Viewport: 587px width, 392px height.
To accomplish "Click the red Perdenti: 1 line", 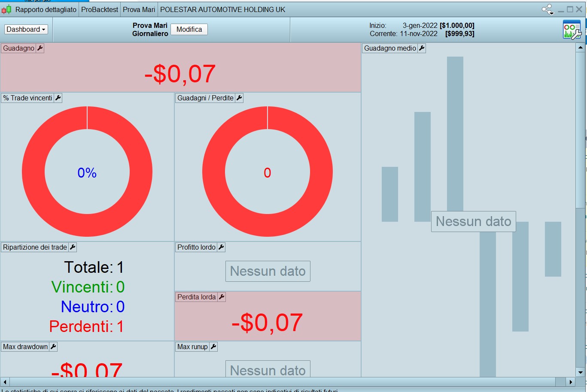I will click(87, 326).
